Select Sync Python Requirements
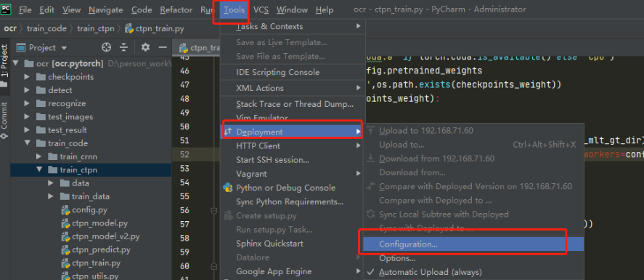 293,202
